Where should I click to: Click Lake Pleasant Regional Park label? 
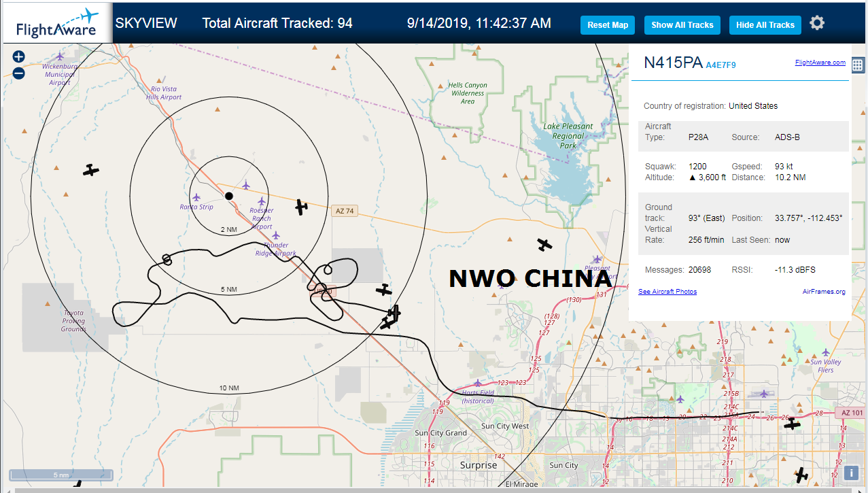(x=568, y=136)
